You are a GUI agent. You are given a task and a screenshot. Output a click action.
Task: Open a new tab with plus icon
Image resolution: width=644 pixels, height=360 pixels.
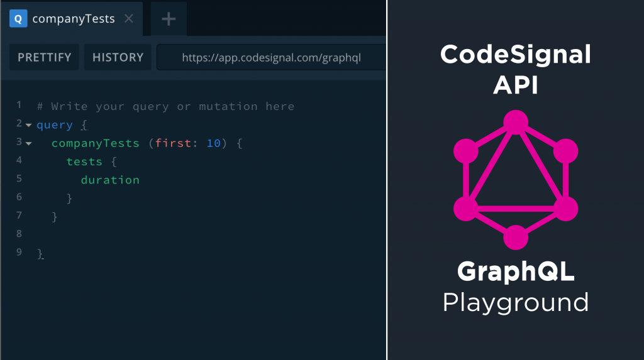[x=169, y=19]
